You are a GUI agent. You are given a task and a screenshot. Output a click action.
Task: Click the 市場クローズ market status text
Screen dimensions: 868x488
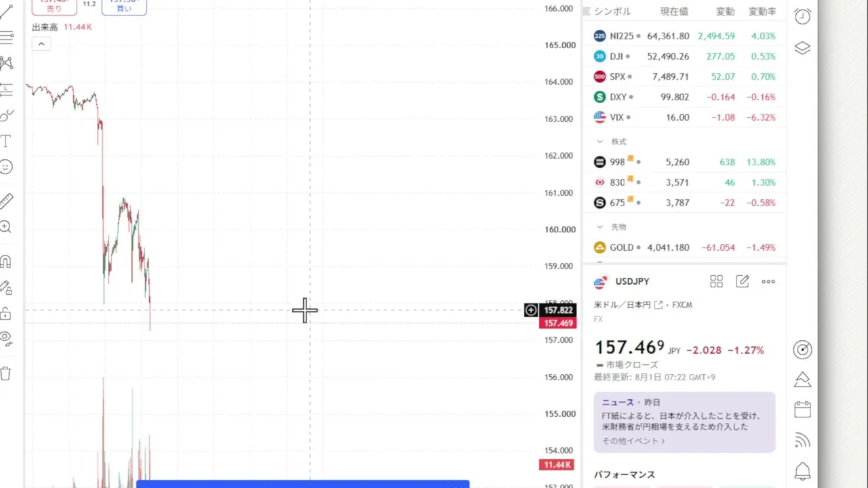[x=632, y=365]
